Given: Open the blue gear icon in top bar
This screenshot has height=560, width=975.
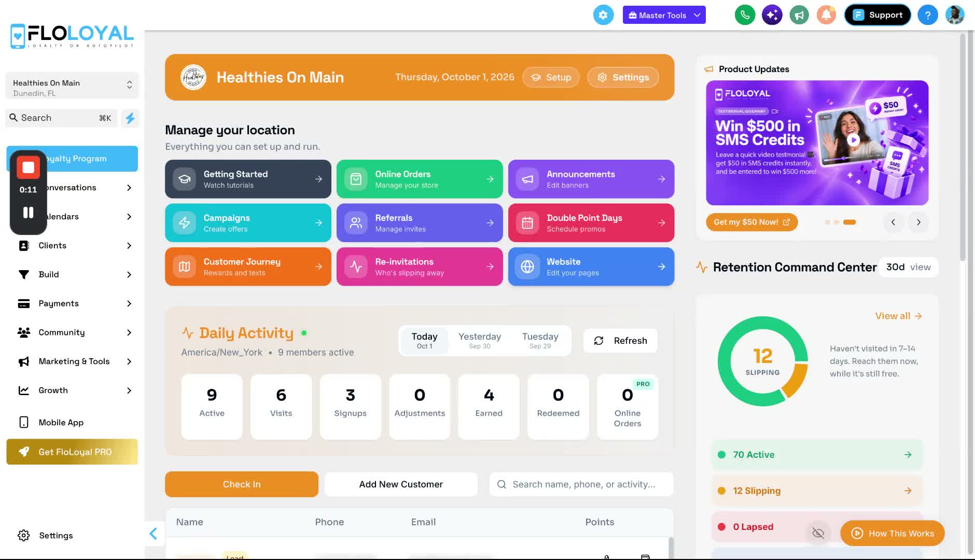Looking at the screenshot, I should [x=603, y=15].
